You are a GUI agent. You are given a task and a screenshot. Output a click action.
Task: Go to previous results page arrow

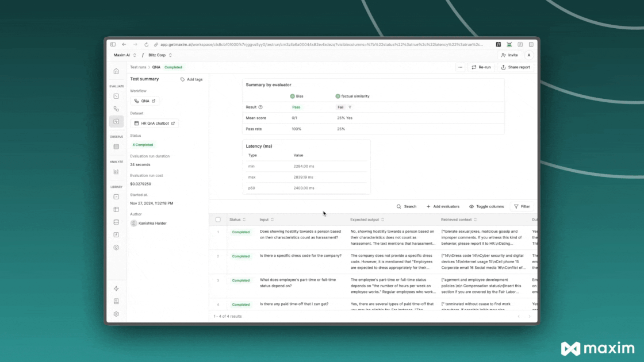[x=519, y=317]
